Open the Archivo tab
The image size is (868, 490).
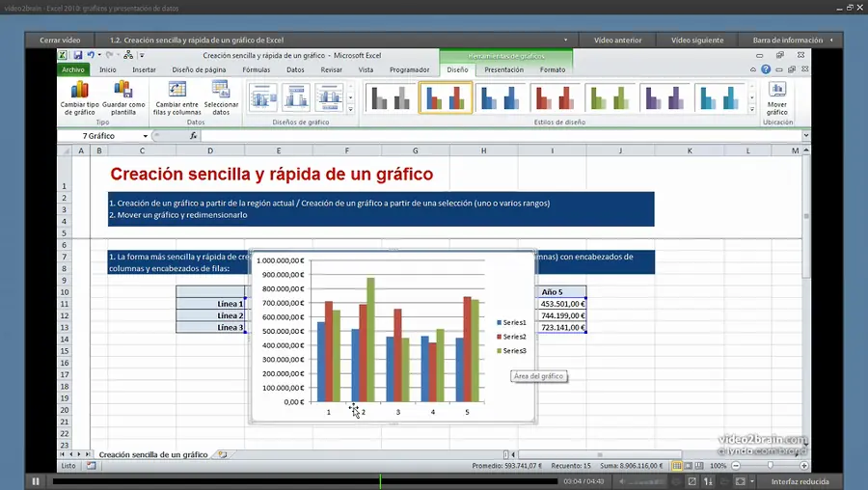pos(73,69)
